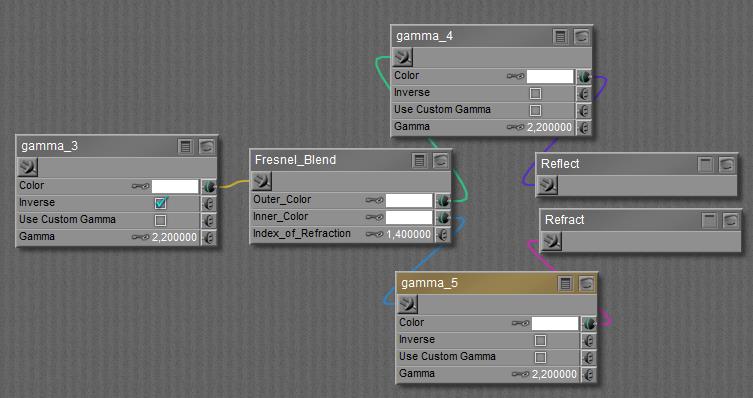Click the gamma_5 Inverse input socket

[588, 340]
